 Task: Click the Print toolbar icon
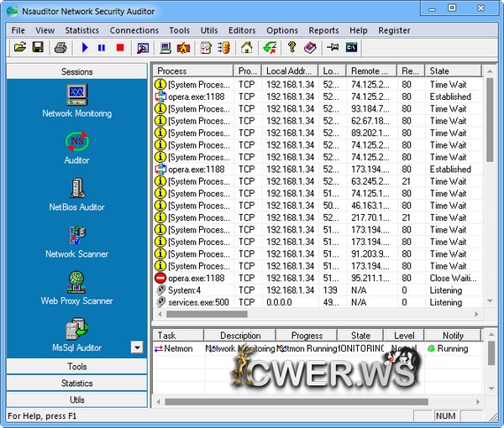tap(60, 48)
